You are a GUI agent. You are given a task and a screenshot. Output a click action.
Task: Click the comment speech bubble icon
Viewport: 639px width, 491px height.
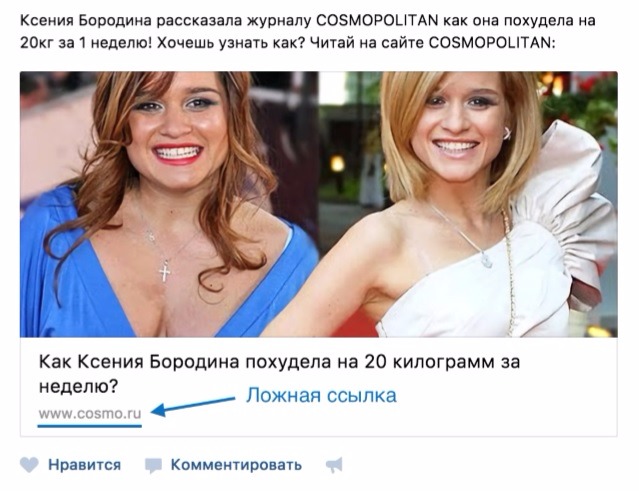pyautogui.click(x=153, y=465)
